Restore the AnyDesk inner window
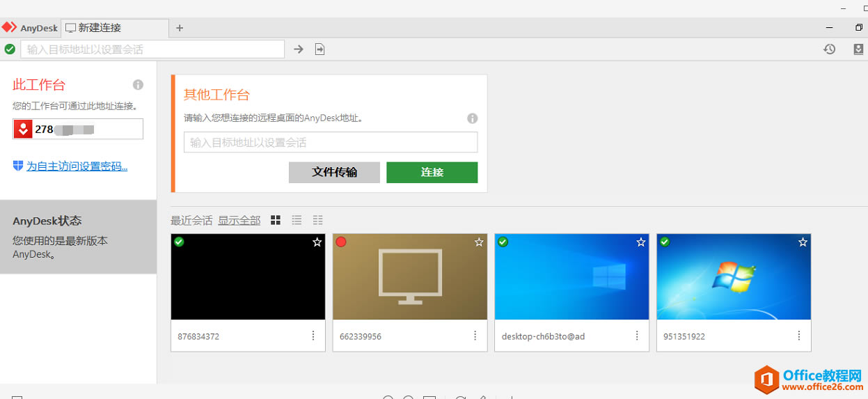This screenshot has height=399, width=868. click(859, 28)
